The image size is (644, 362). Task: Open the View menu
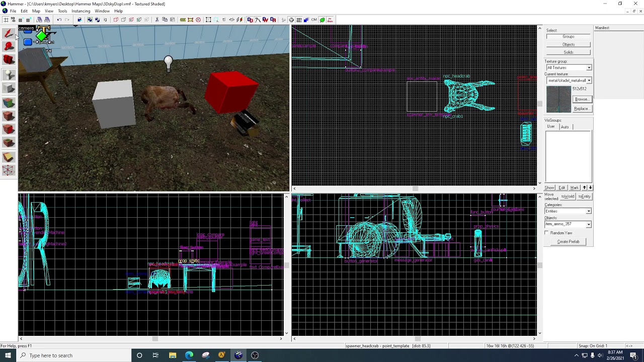49,11
